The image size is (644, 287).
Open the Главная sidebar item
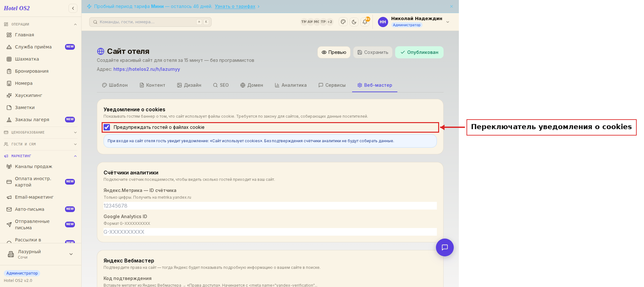[40, 35]
